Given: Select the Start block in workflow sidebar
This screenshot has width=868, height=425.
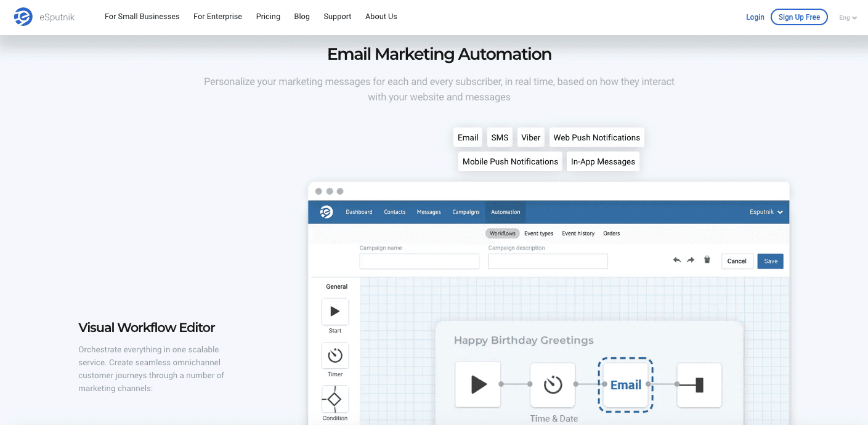Looking at the screenshot, I should coord(335,311).
